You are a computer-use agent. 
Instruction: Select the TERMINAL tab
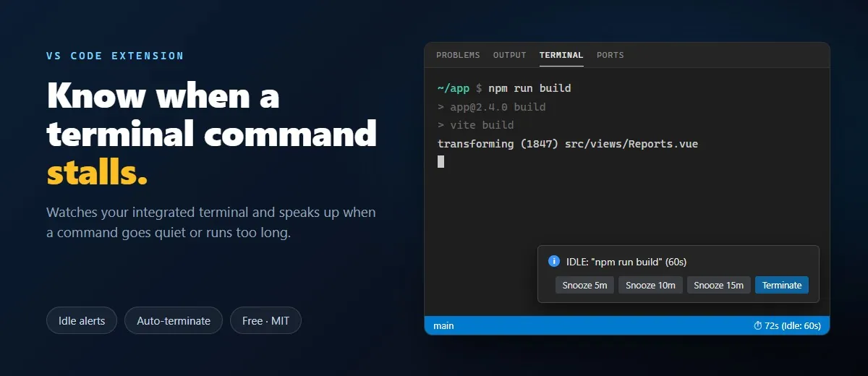tap(561, 55)
